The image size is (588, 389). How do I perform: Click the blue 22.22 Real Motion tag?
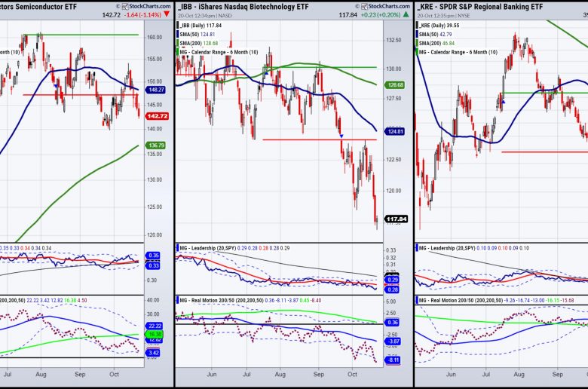(154, 326)
